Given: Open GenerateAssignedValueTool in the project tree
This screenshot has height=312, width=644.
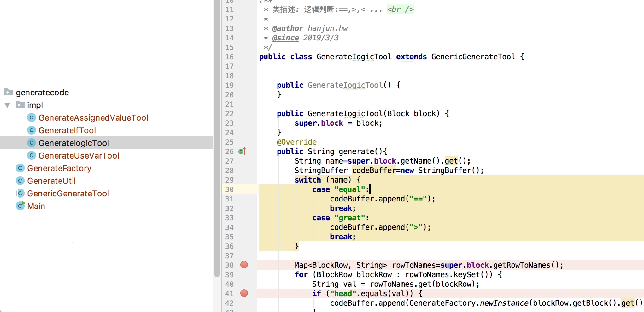Looking at the screenshot, I should coord(93,118).
